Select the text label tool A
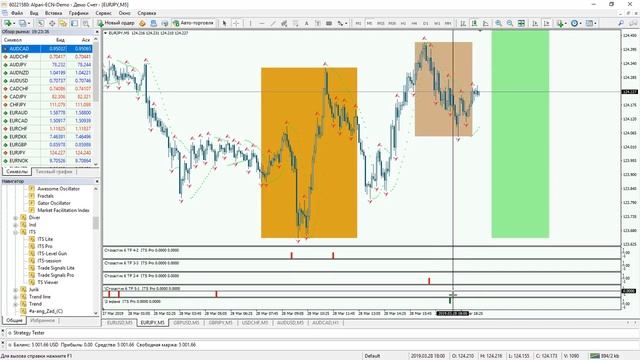Viewport: 640px width, 360px height. tap(306, 23)
